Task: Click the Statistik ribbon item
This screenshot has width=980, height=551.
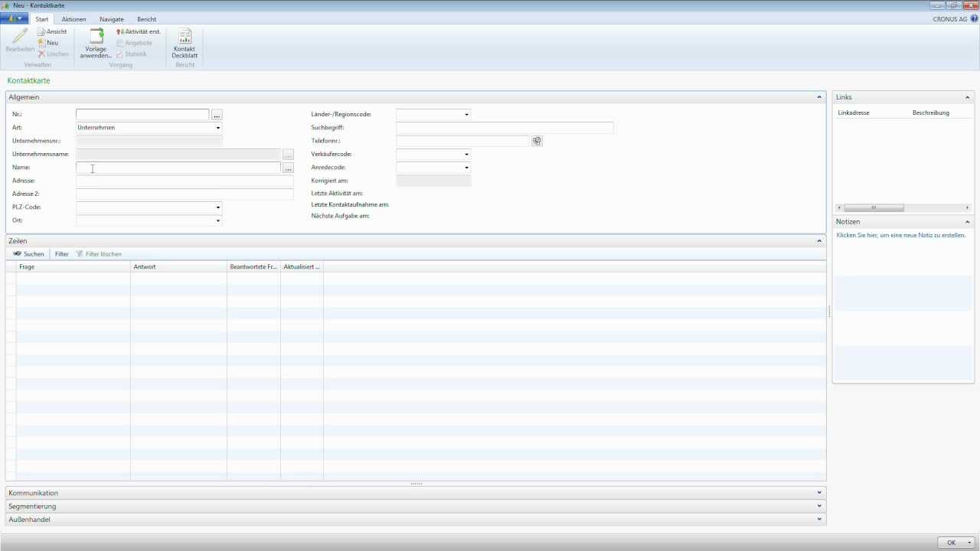Action: coord(131,54)
